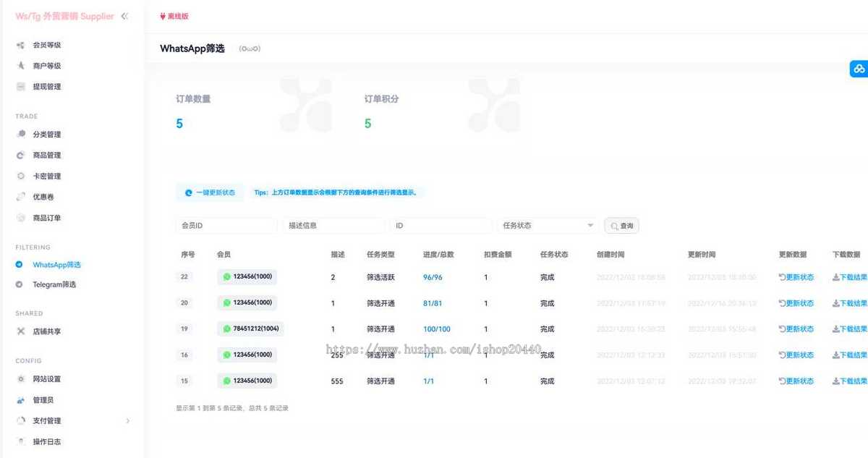Click progress value 96/96
The width and height of the screenshot is (868, 458).
pyautogui.click(x=433, y=277)
